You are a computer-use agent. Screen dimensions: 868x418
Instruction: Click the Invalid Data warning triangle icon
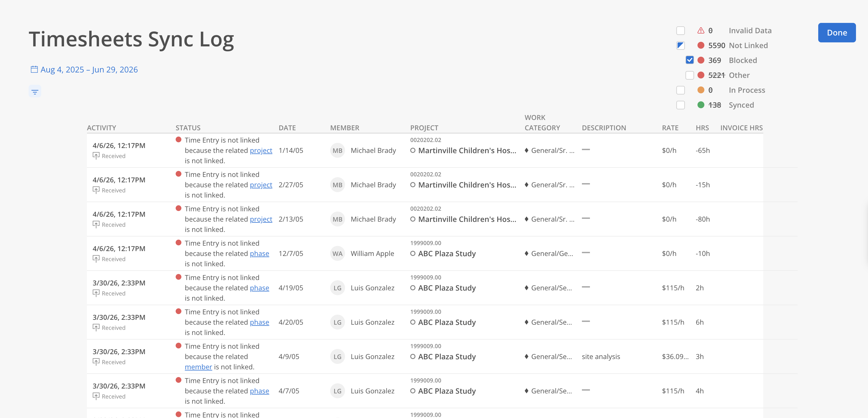(701, 31)
